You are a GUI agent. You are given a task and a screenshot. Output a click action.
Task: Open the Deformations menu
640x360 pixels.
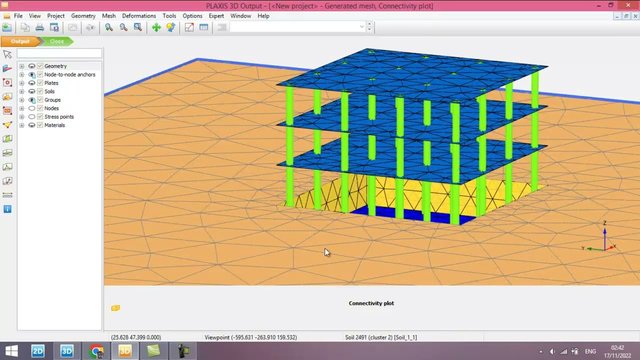139,16
